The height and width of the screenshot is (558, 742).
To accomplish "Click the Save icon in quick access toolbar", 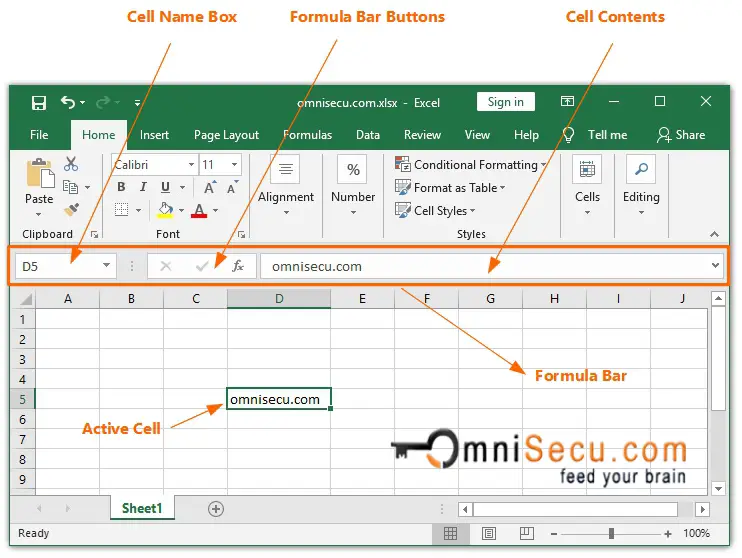I will click(39, 102).
